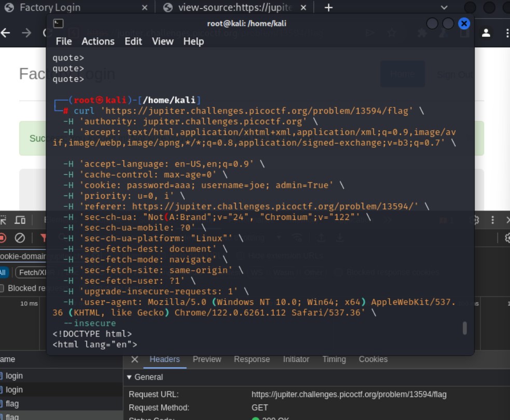Screen dimensions: 510x420
Task: Switch to the view-source browser tab
Action: [x=235, y=7]
